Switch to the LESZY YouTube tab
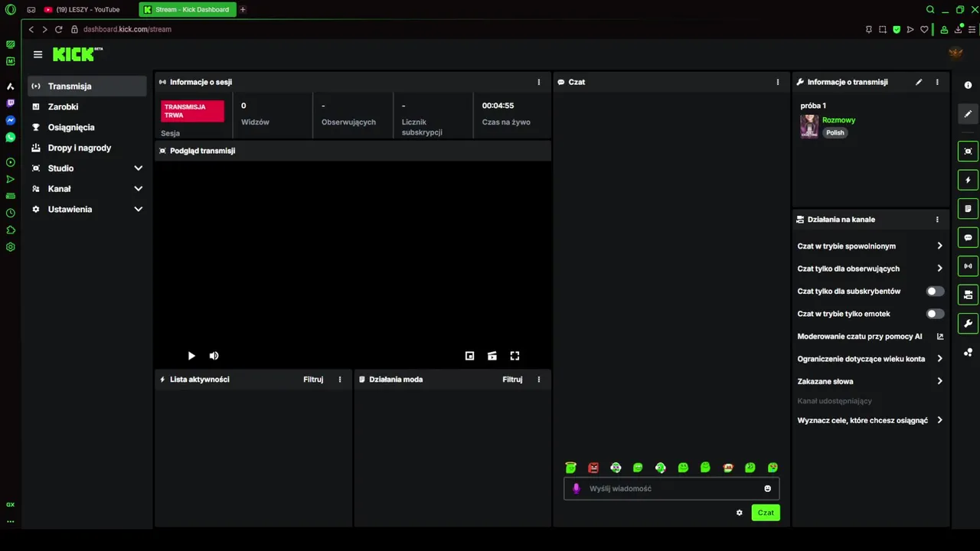This screenshot has width=980, height=551. coord(88,9)
